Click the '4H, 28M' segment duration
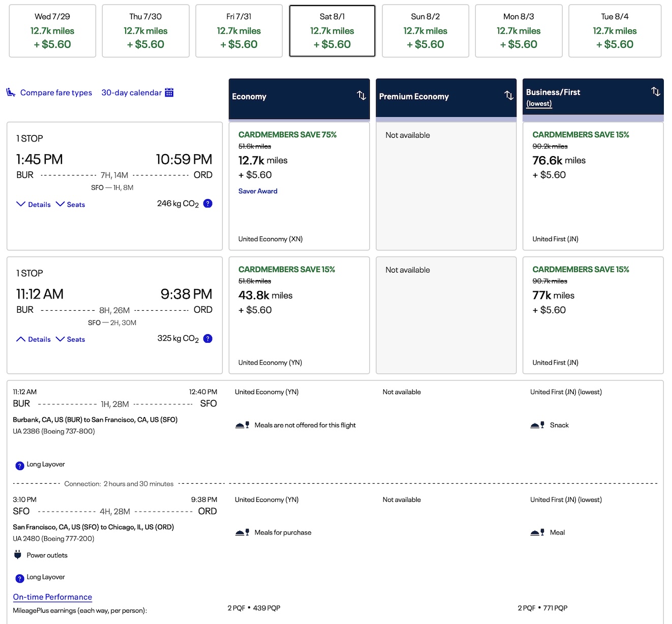The width and height of the screenshot is (672, 624). point(115,512)
